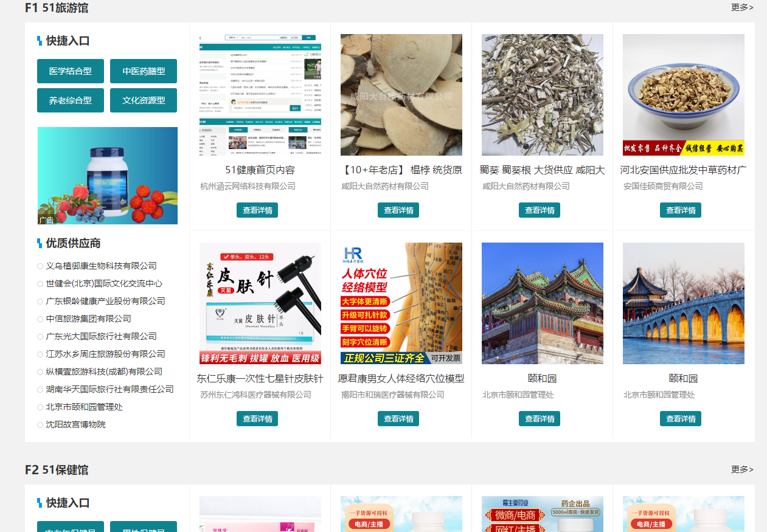Open 咸阳大自然药材有限公司 under the 蜀葵根 product
This screenshot has width=767, height=532.
point(526,186)
